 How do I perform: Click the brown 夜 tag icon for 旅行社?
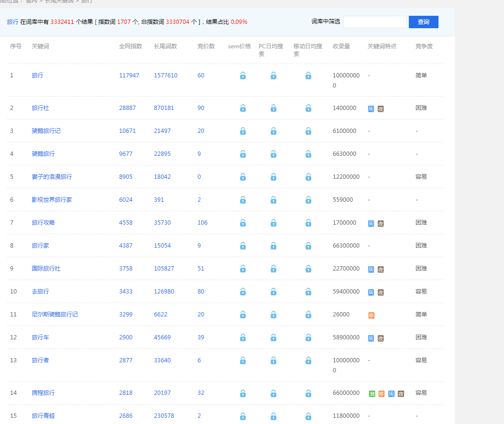click(381, 109)
